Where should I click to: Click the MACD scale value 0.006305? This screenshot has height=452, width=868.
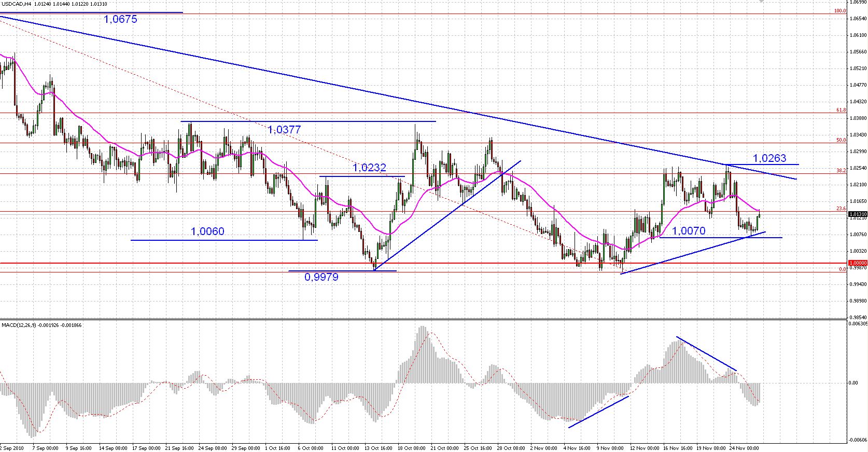pos(859,324)
